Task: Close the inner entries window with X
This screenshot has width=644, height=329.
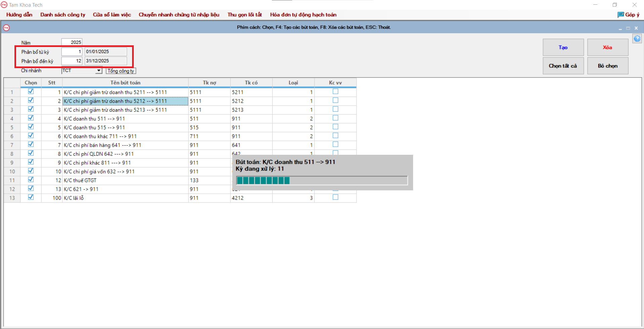Action: point(636,29)
